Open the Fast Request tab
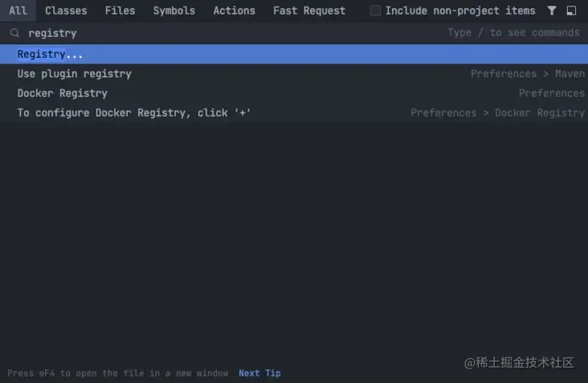The image size is (588, 383). 308,10
